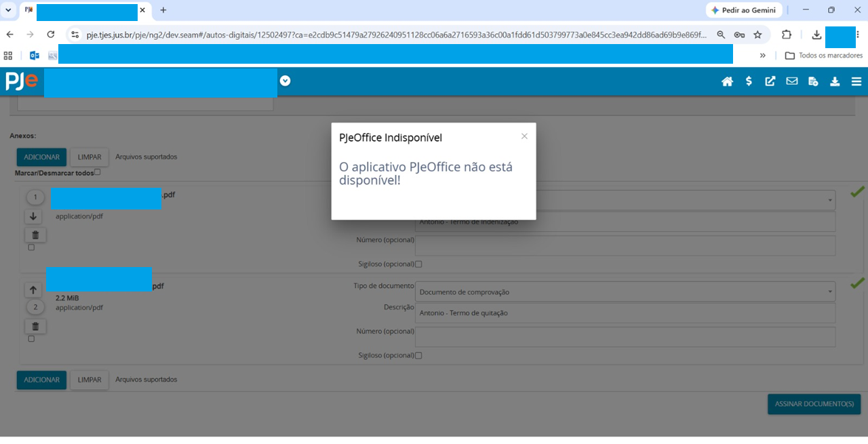Go forward with the browser forward arrow
Viewport: 868px width, 444px height.
pos(30,35)
